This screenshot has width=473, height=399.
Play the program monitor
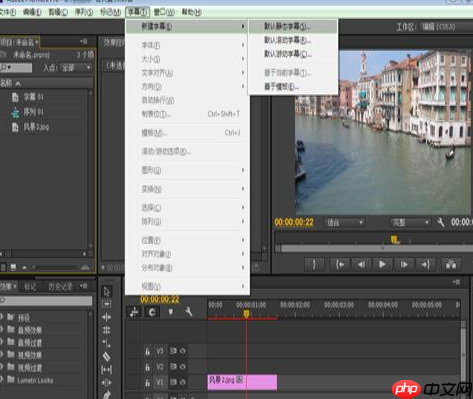pos(382,265)
